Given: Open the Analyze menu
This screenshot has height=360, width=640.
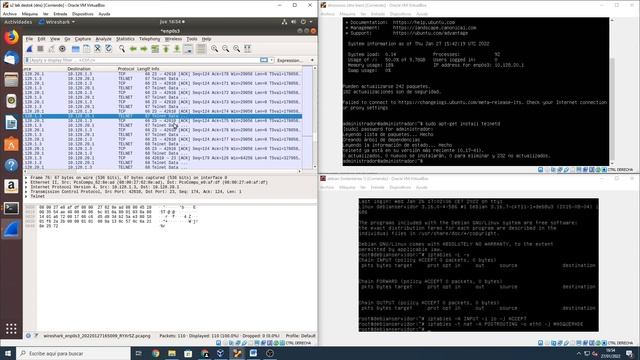Looking at the screenshot, I should click(103, 39).
